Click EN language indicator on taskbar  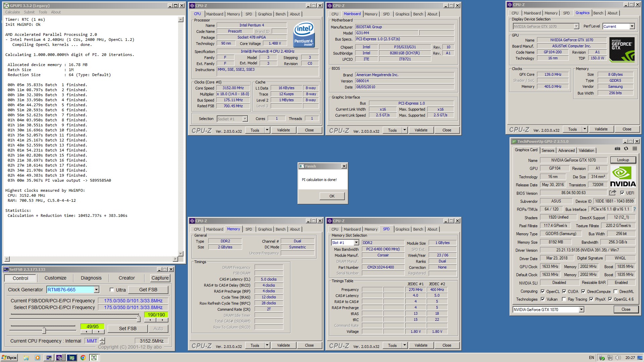point(591,358)
